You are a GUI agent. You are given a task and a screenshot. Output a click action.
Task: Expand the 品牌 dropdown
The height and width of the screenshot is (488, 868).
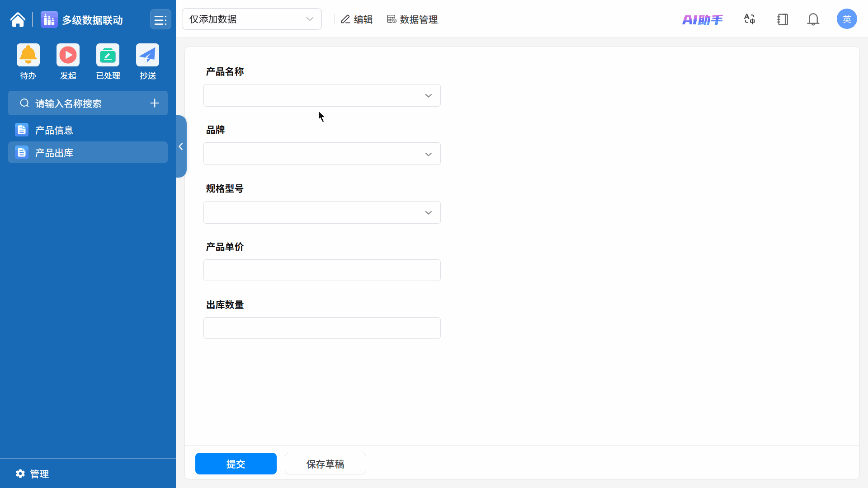[x=322, y=154]
